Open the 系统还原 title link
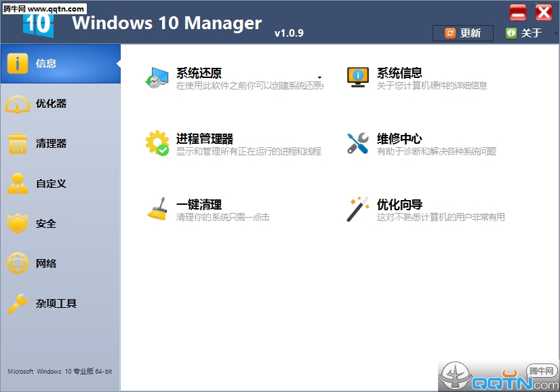This screenshot has width=560, height=392. pyautogui.click(x=199, y=73)
